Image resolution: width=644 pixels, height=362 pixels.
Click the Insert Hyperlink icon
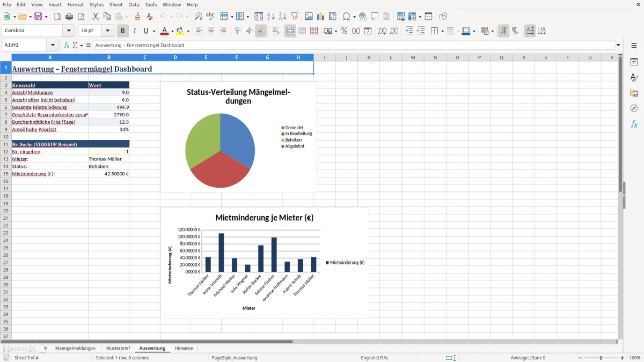coord(363,17)
